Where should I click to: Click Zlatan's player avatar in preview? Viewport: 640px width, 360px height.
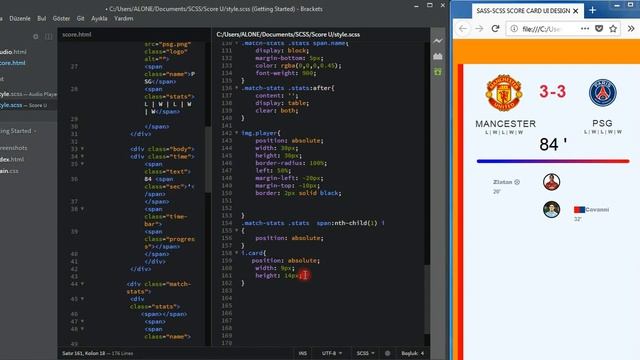point(551,182)
